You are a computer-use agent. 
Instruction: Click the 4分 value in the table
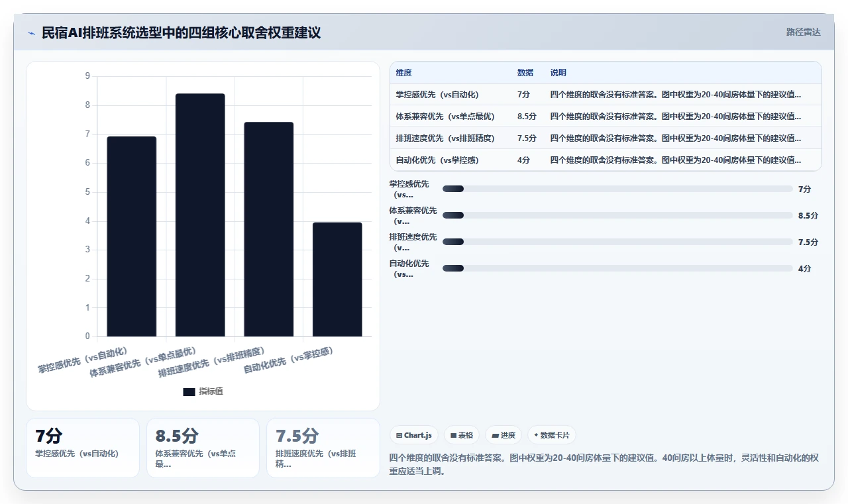pos(523,160)
